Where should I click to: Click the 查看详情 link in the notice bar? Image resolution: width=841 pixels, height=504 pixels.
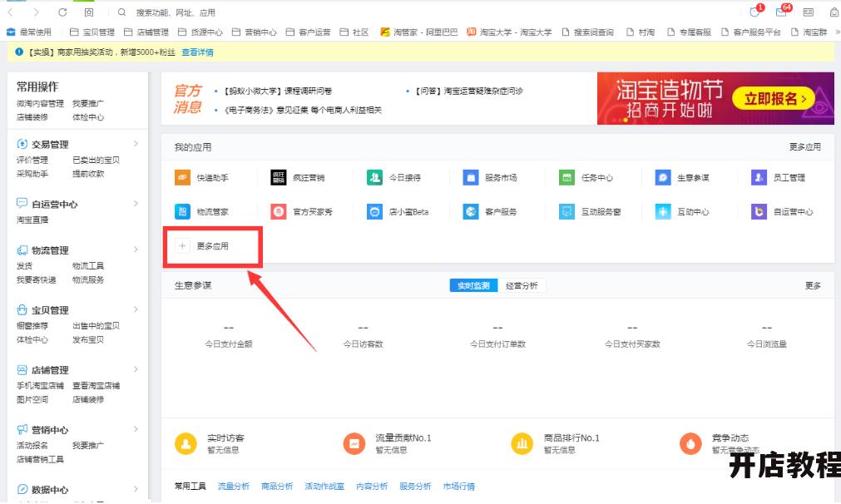click(x=197, y=52)
